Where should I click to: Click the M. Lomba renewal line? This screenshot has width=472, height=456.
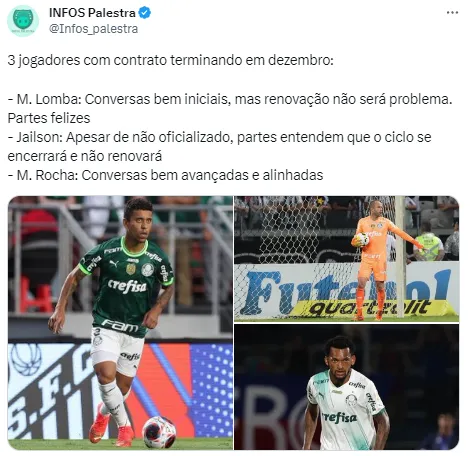[x=230, y=109]
